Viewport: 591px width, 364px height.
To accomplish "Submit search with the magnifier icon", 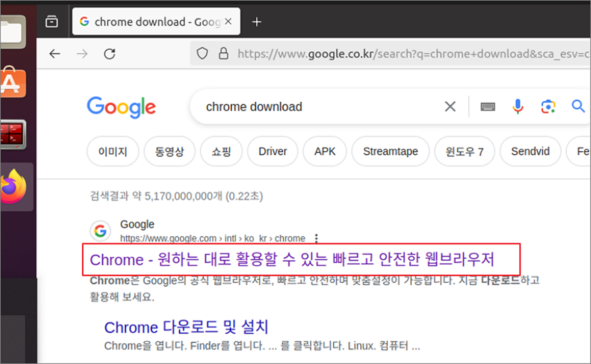I will tap(578, 106).
